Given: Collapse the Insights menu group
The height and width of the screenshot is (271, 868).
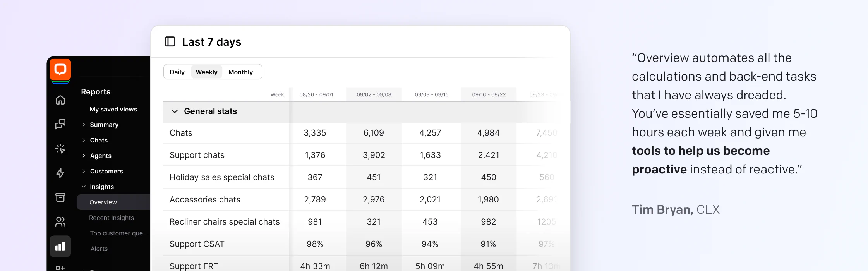Looking at the screenshot, I should (101, 187).
